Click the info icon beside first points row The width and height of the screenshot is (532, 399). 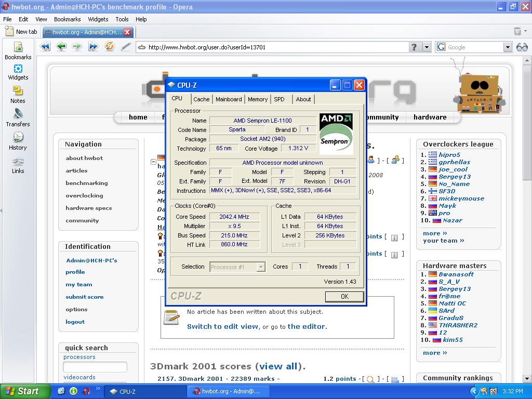click(x=394, y=237)
